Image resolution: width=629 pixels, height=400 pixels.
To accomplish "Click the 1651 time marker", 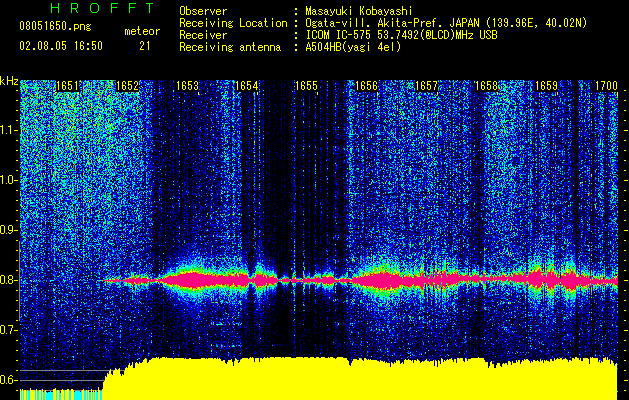I will [x=67, y=86].
